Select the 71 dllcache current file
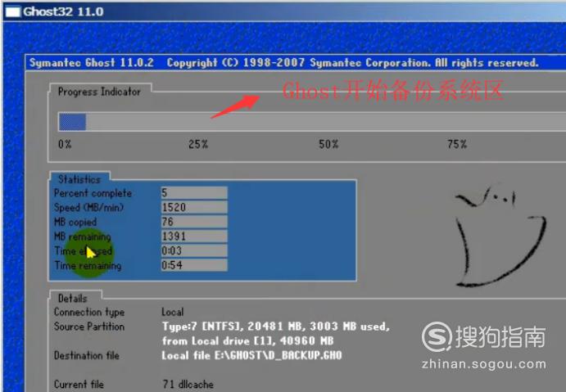The height and width of the screenshot is (392, 566). click(188, 385)
